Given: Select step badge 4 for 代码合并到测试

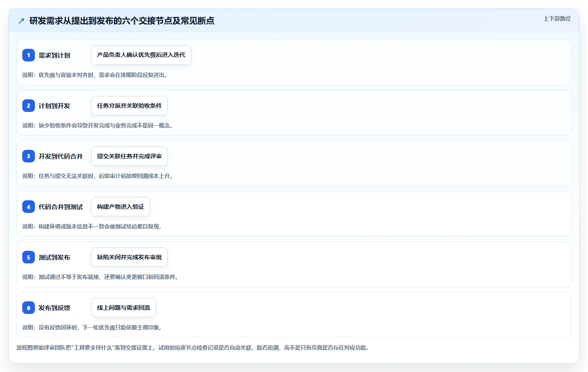Looking at the screenshot, I should pyautogui.click(x=29, y=207).
